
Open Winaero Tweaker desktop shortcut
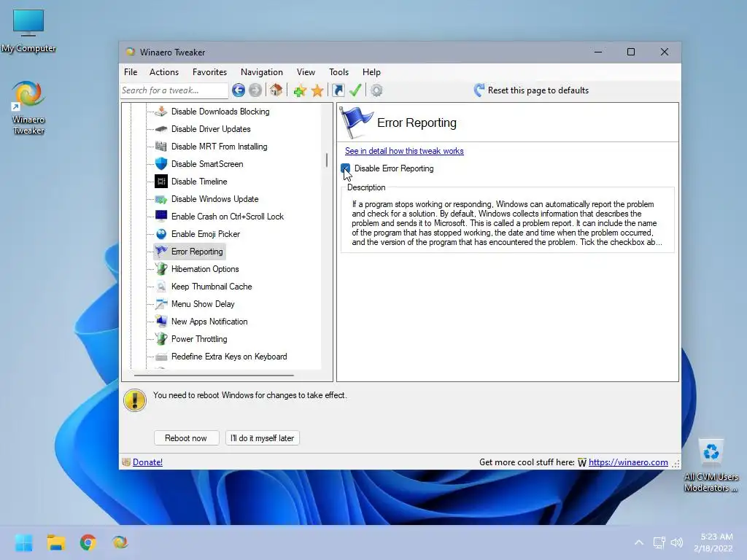(28, 108)
